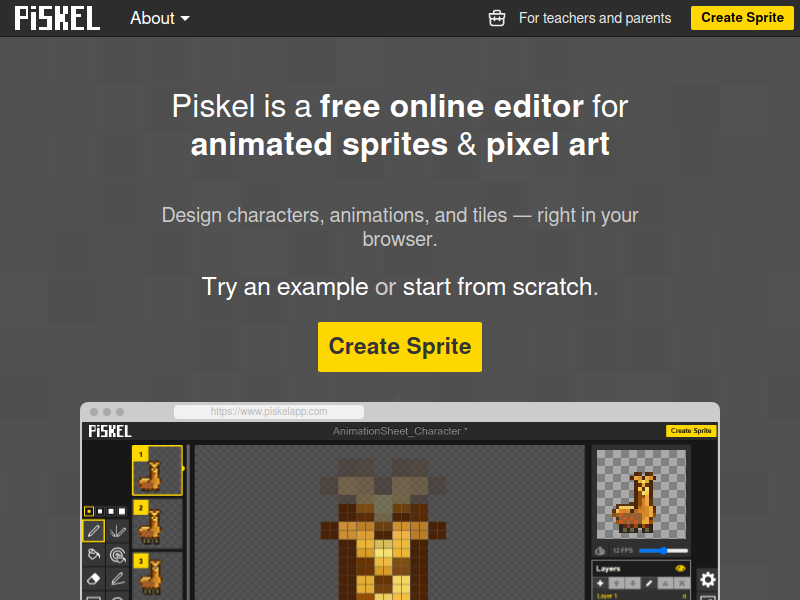
Task: Select the Pen tool in toolbox
Action: pyautogui.click(x=94, y=530)
